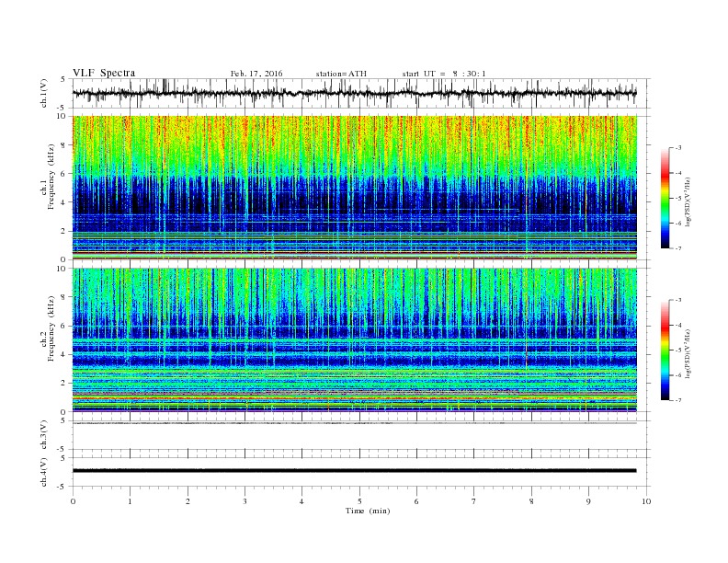Click the ch.1 voltage waveform trace
The width and height of the screenshot is (728, 563).
pos(354,93)
